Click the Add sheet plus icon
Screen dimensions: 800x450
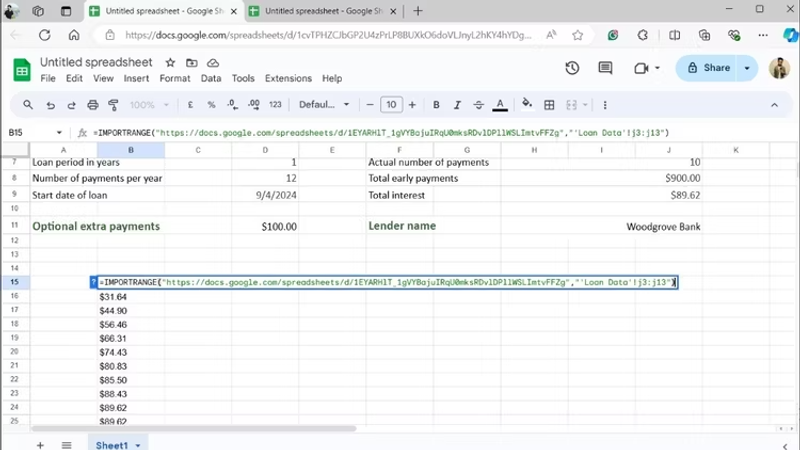[41, 444]
